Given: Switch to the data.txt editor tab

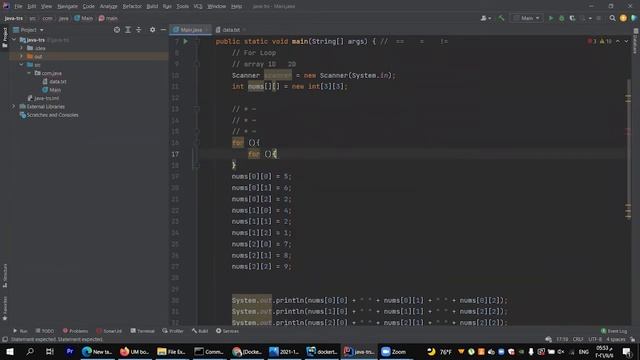Looking at the screenshot, I should [x=231, y=30].
